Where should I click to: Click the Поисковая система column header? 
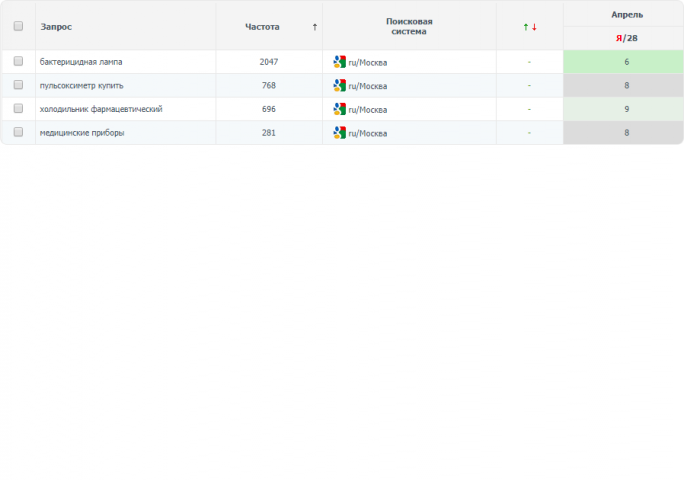tap(409, 27)
